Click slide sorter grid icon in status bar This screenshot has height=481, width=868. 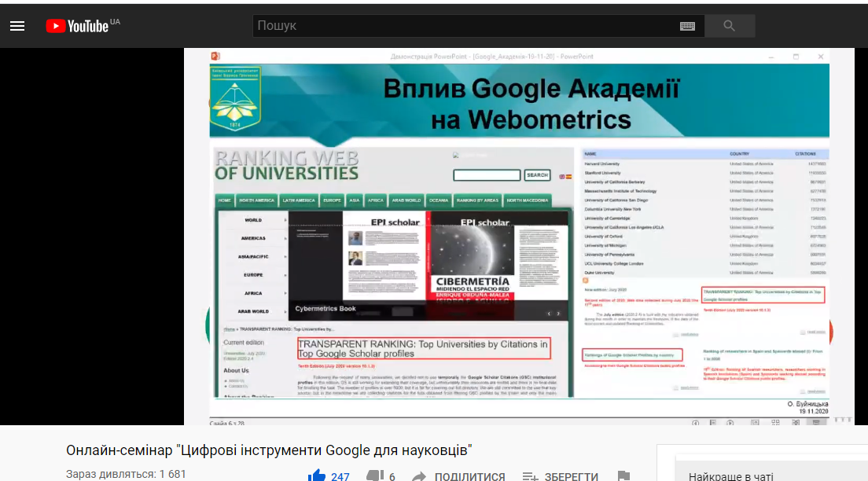(x=775, y=422)
